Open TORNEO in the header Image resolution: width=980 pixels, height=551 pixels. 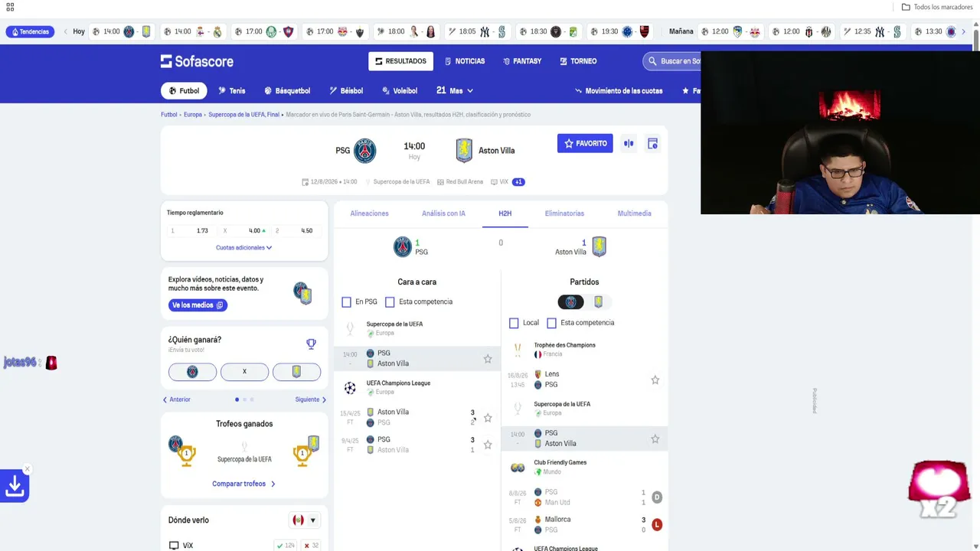(578, 61)
